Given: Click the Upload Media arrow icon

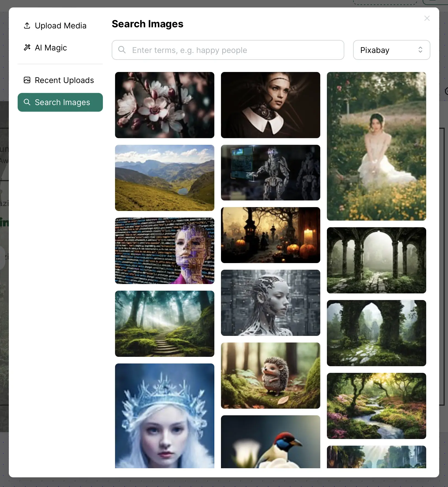Looking at the screenshot, I should (27, 25).
